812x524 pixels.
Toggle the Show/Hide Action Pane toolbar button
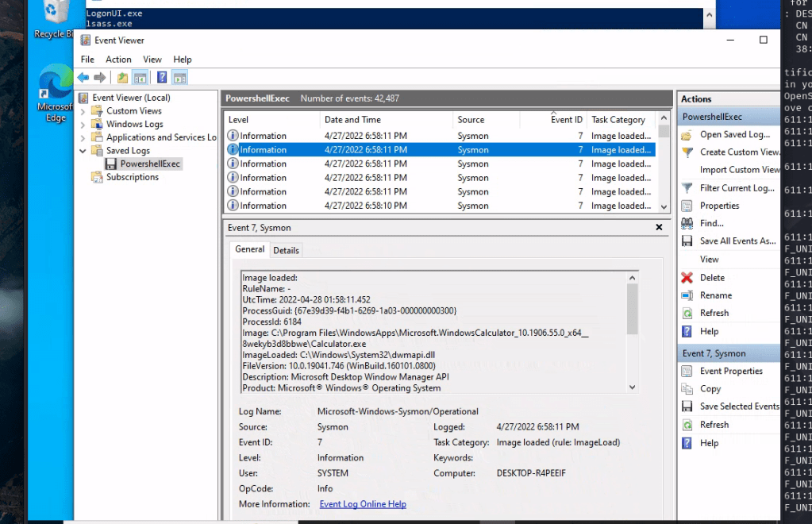click(x=180, y=77)
